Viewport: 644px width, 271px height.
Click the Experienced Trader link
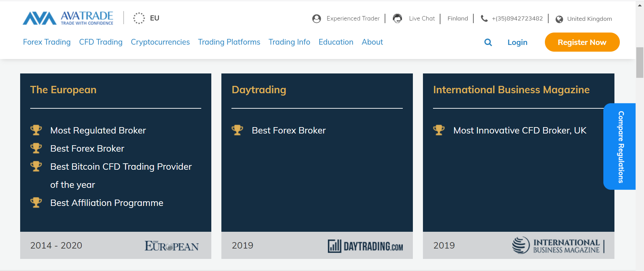(x=353, y=18)
